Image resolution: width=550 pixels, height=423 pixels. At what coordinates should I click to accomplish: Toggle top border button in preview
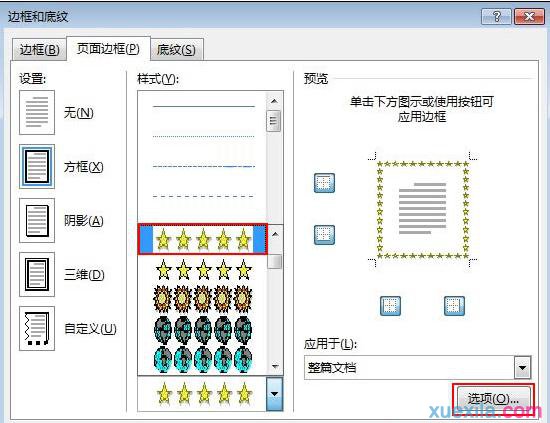[324, 183]
